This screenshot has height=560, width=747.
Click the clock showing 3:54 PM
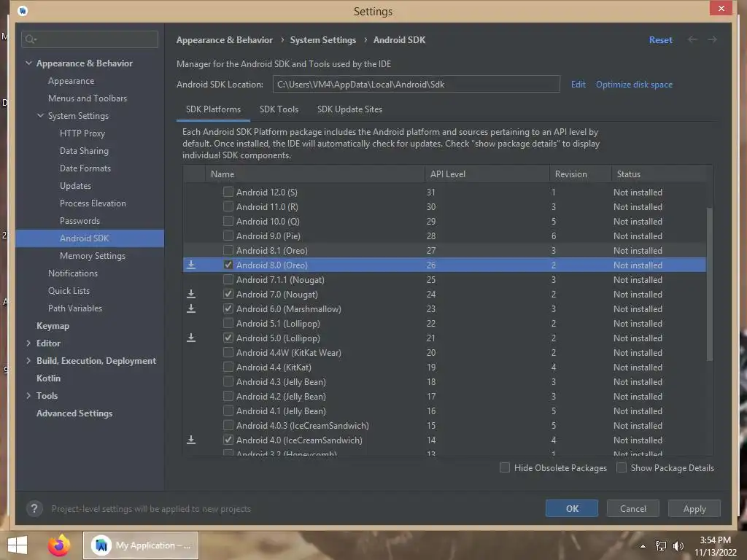[x=715, y=540]
